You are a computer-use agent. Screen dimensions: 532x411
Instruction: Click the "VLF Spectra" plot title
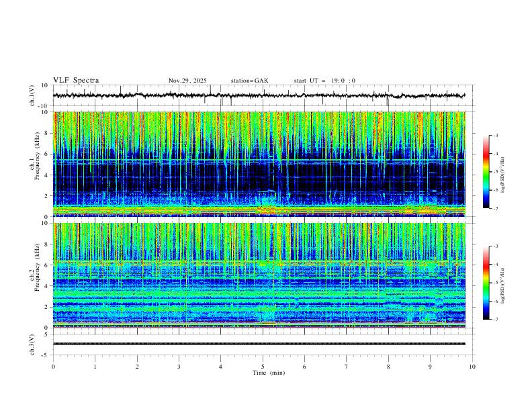pyautogui.click(x=76, y=81)
